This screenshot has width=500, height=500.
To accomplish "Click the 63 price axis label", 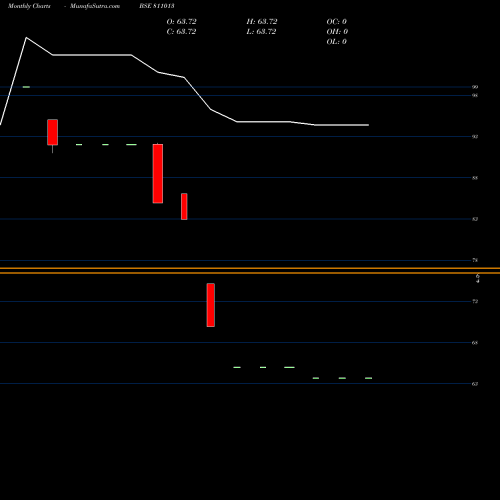I will click(x=475, y=384).
